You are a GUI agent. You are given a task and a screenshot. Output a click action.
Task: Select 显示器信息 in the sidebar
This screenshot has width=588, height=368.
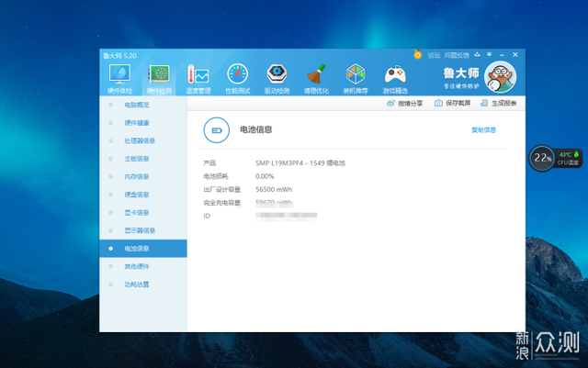(x=143, y=230)
